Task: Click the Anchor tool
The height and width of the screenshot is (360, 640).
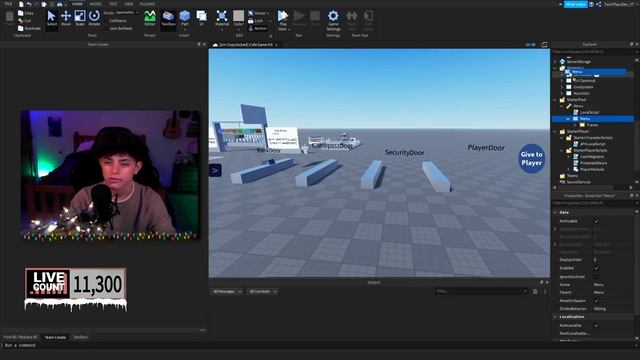Action: tap(258, 29)
